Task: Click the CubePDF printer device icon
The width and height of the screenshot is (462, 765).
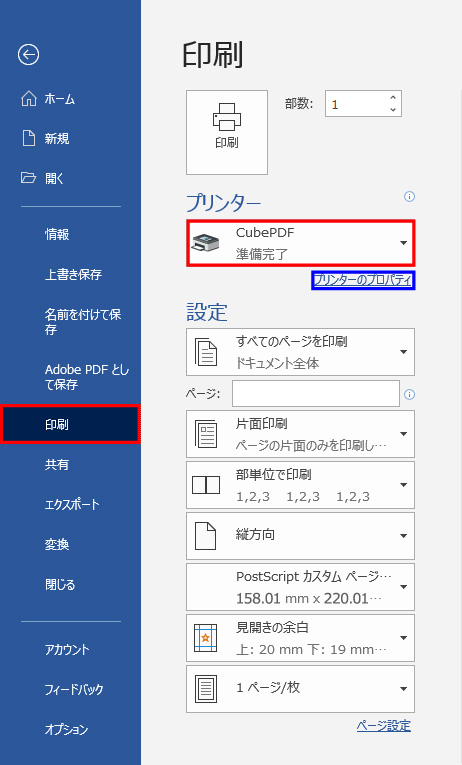Action: tap(206, 242)
